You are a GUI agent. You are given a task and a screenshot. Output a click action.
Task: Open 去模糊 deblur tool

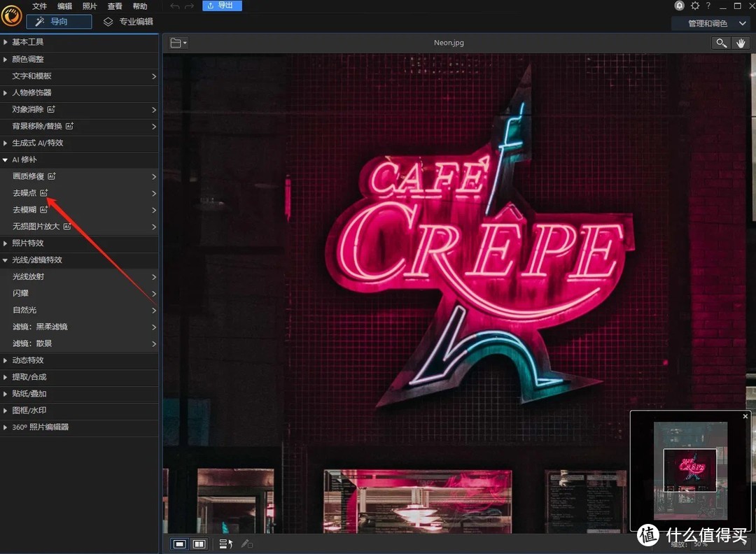tap(79, 210)
